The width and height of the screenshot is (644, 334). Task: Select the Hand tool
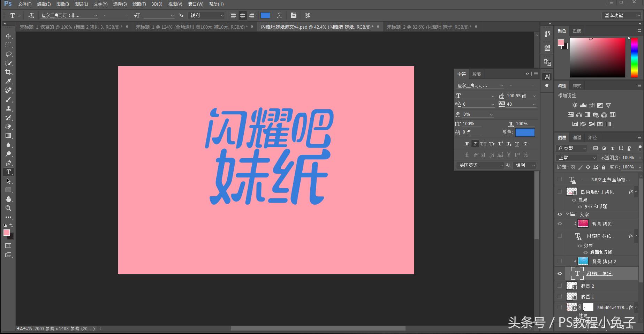[9, 199]
